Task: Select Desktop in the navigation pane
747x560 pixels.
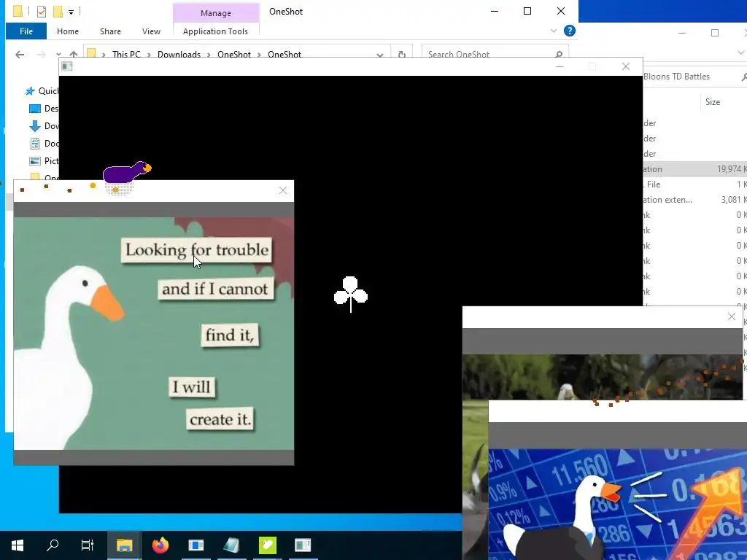Action: (x=44, y=109)
